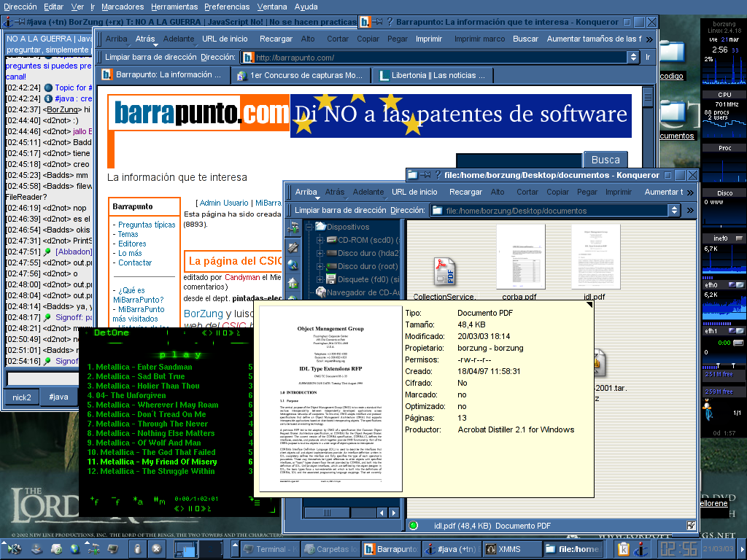Click the tar archive file icon
Viewport: 747px width, 560px height.
pyautogui.click(x=598, y=363)
